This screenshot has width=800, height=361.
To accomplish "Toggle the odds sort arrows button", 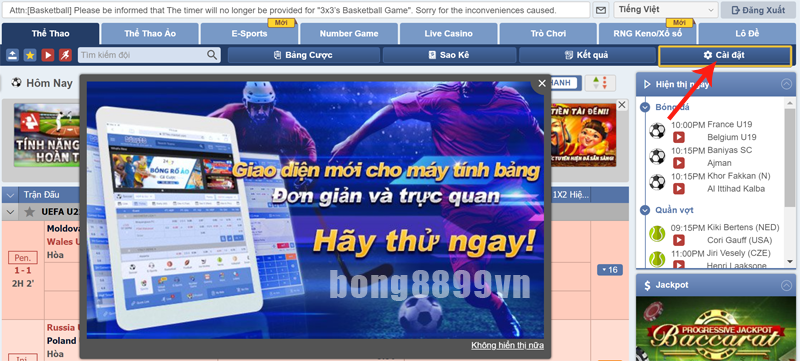I will 600,83.
